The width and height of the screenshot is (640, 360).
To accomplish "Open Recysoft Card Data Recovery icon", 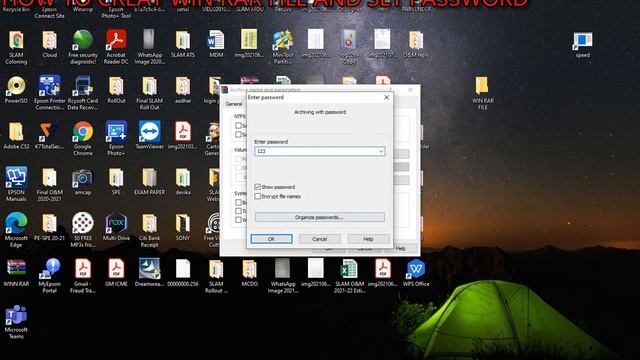I will pyautogui.click(x=83, y=87).
